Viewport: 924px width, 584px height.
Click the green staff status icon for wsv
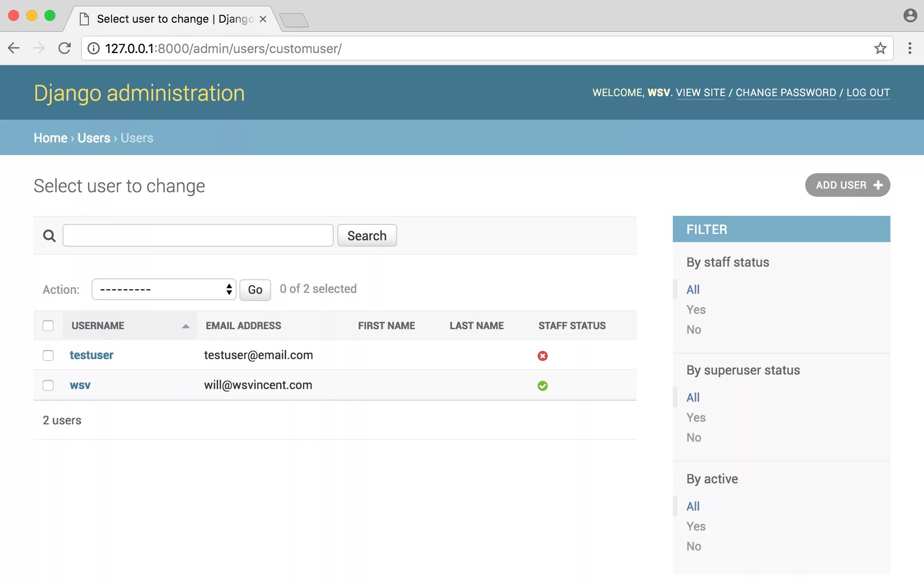(x=543, y=385)
